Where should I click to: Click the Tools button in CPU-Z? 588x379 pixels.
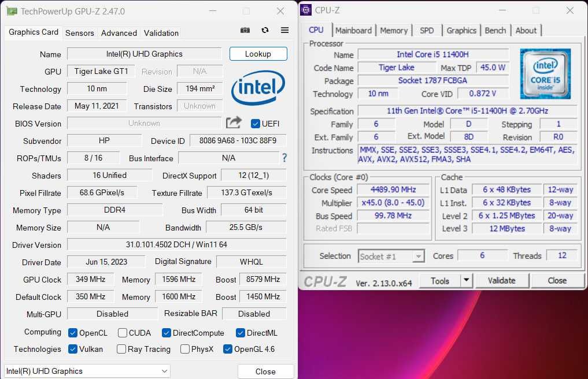440,280
